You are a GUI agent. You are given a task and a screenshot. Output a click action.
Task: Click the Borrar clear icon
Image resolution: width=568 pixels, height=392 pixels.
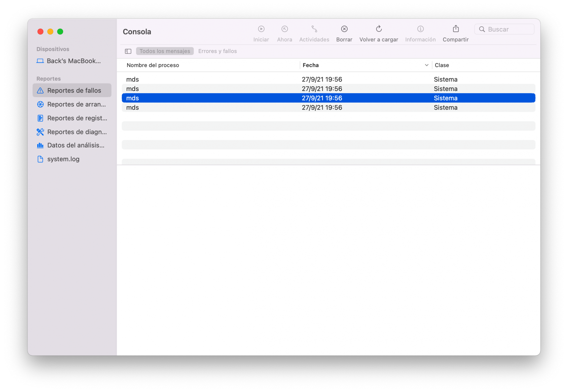point(344,29)
